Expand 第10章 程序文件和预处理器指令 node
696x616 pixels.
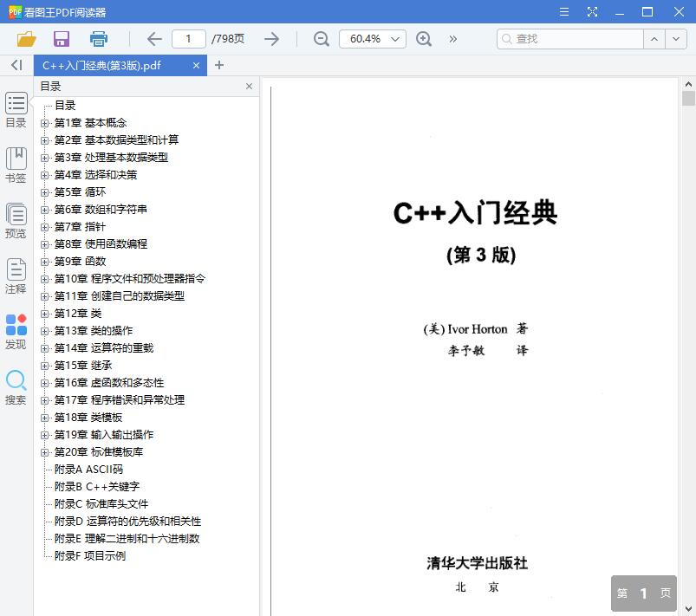[x=44, y=279]
